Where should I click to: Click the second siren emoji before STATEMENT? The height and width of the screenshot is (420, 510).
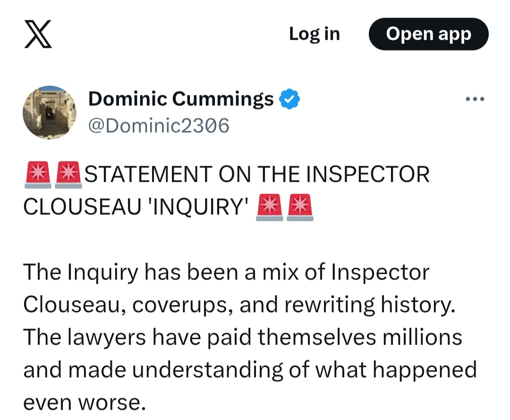pos(68,175)
